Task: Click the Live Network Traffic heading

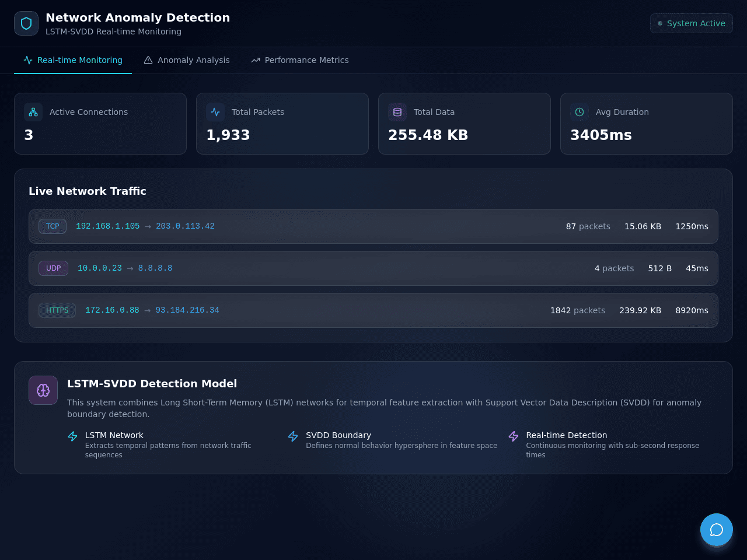Action: [88, 191]
